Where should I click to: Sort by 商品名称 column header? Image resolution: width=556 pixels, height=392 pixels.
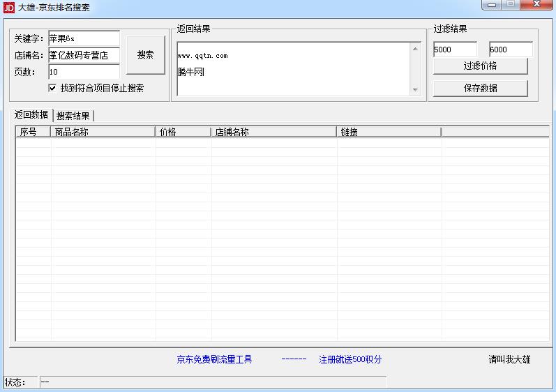[103, 132]
